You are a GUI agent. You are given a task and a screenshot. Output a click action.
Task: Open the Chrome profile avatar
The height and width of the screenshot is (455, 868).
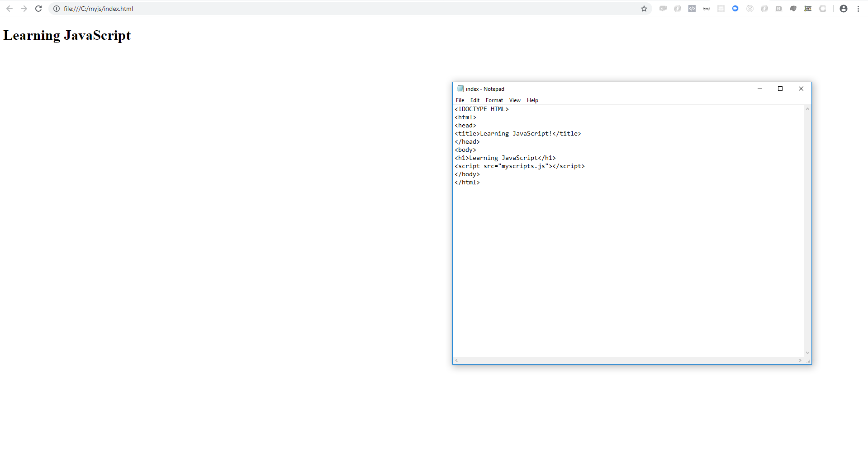(x=844, y=9)
